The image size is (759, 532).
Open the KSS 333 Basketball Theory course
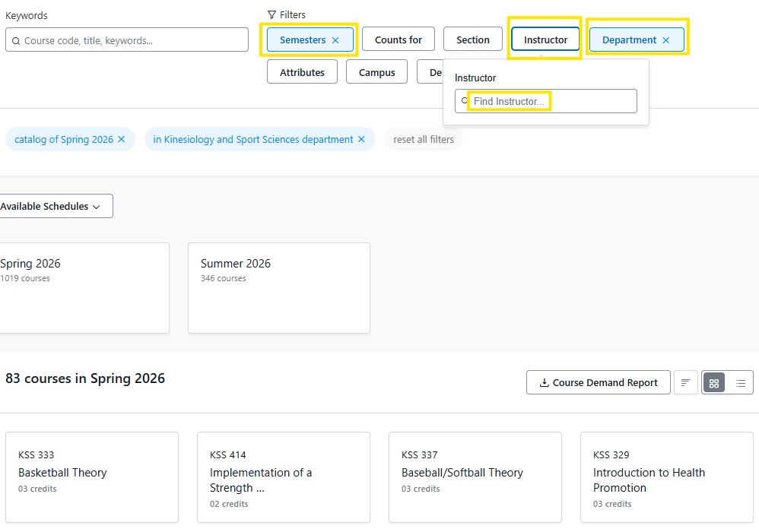(x=92, y=477)
